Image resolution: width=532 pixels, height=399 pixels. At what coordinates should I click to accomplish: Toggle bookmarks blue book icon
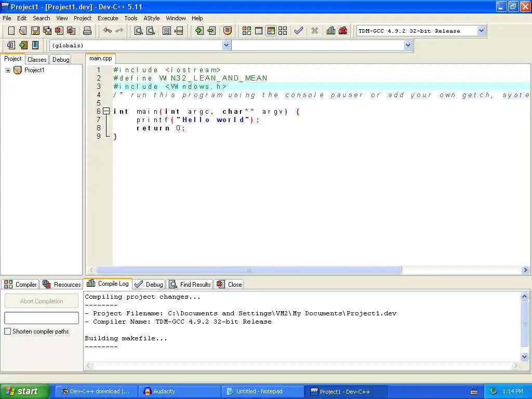(x=35, y=45)
